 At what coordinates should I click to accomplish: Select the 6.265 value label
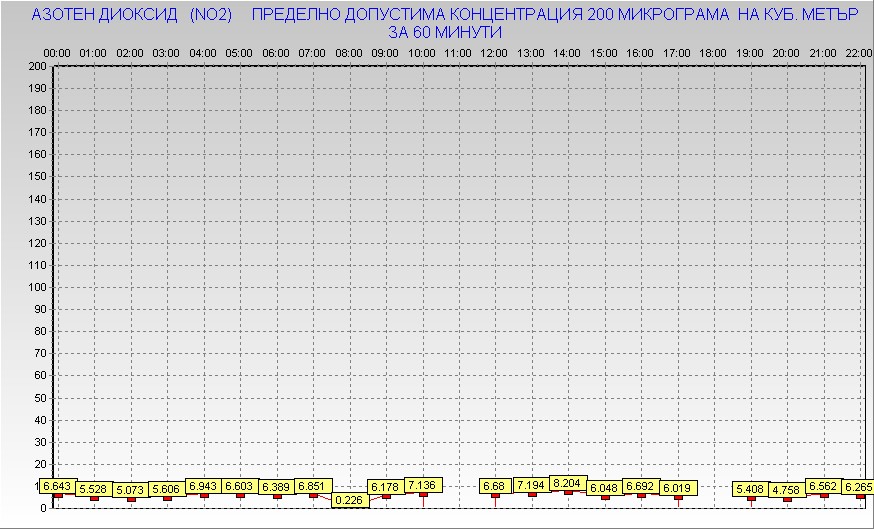pyautogui.click(x=858, y=487)
